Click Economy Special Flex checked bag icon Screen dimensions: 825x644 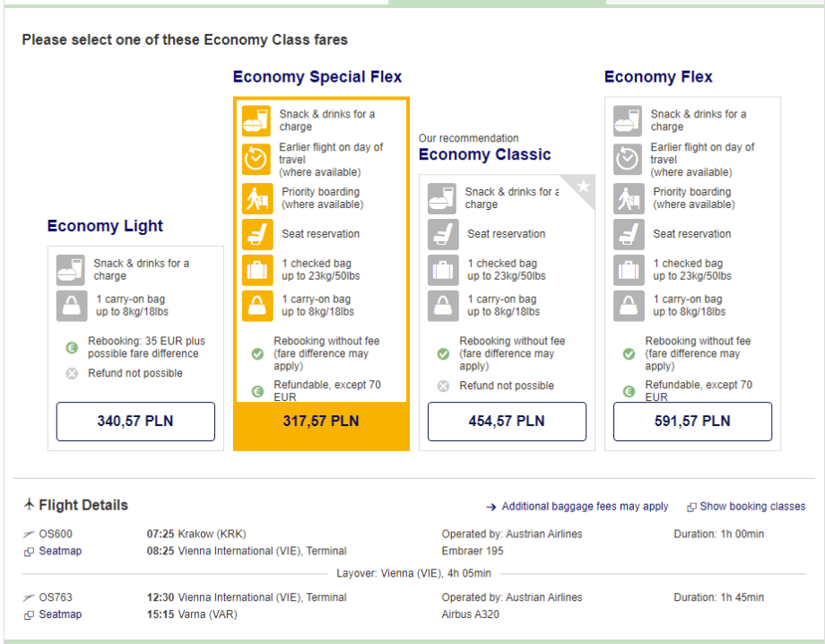point(256,270)
